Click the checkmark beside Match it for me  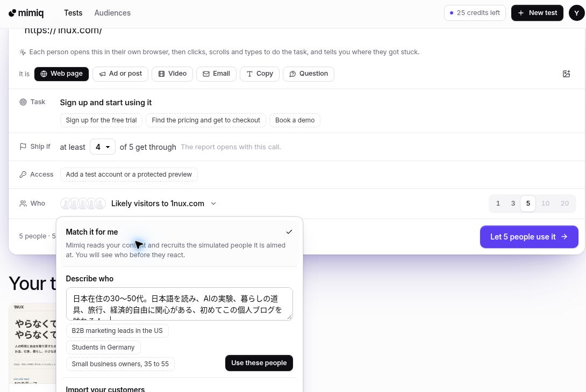click(289, 232)
